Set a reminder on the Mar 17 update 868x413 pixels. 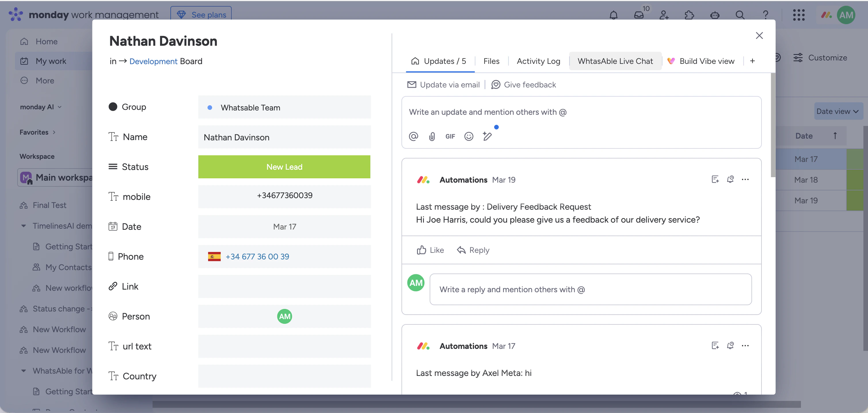click(730, 346)
